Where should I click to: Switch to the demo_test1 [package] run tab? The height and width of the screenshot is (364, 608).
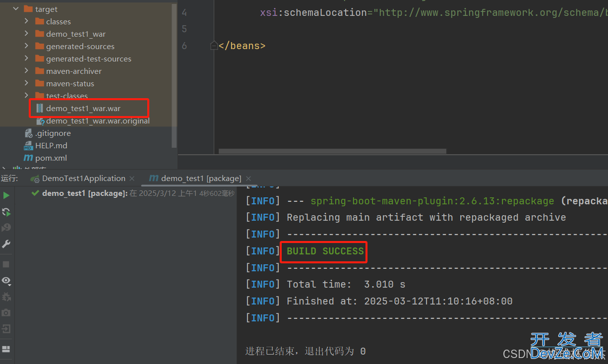201,179
